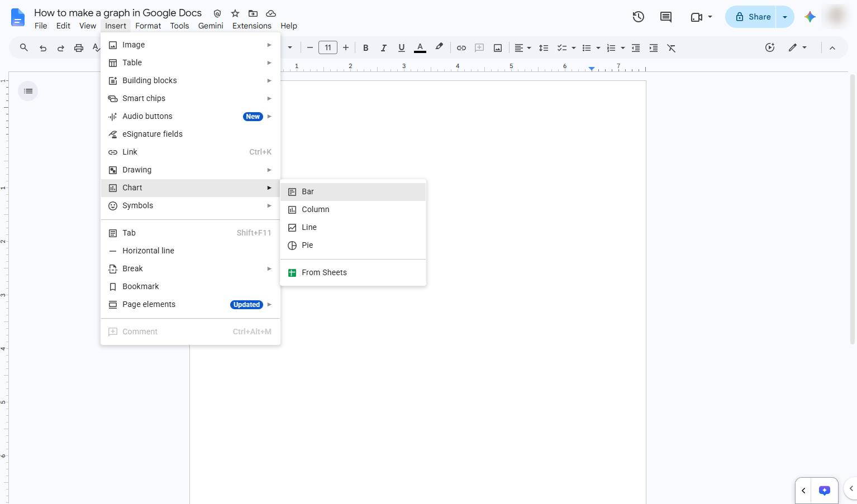Open the Format menu
The width and height of the screenshot is (857, 504).
point(148,26)
